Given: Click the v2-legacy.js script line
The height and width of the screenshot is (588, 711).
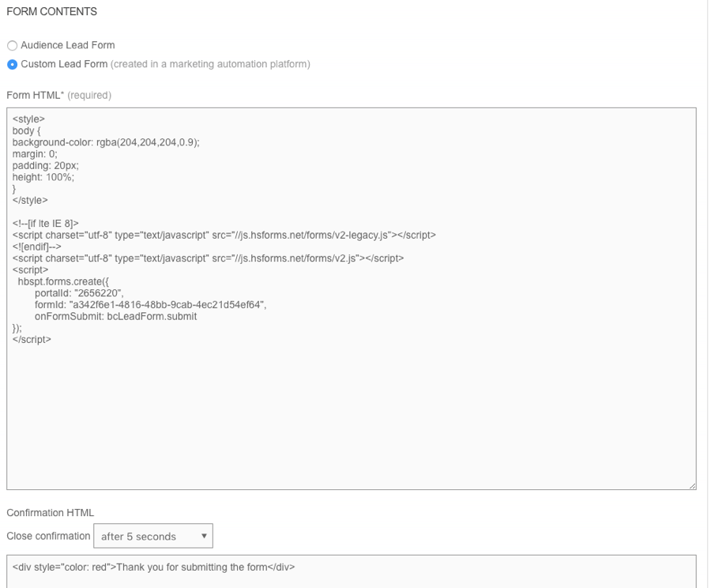Looking at the screenshot, I should [x=224, y=235].
